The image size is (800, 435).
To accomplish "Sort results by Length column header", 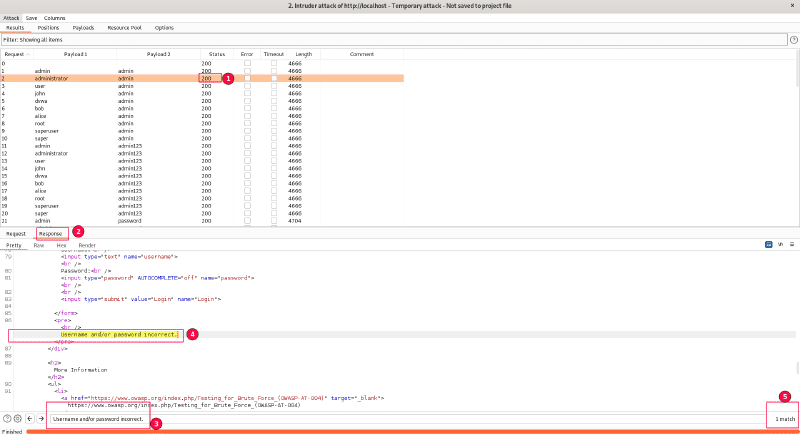I will [304, 53].
